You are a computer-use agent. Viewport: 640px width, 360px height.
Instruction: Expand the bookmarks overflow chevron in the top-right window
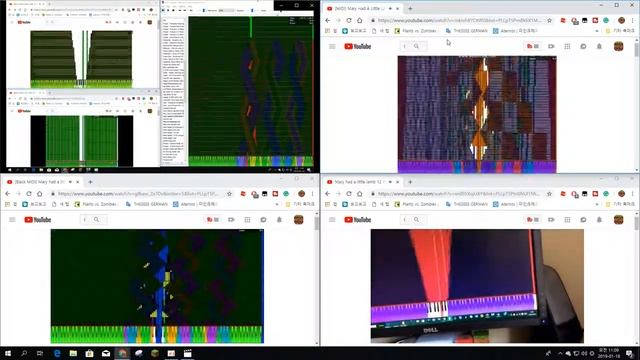click(597, 31)
